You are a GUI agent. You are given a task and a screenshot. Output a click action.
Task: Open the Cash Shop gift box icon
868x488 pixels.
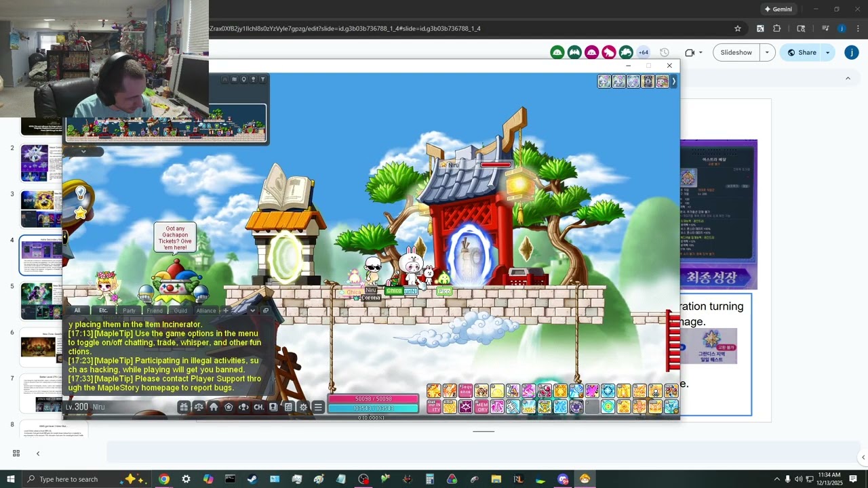tap(184, 407)
